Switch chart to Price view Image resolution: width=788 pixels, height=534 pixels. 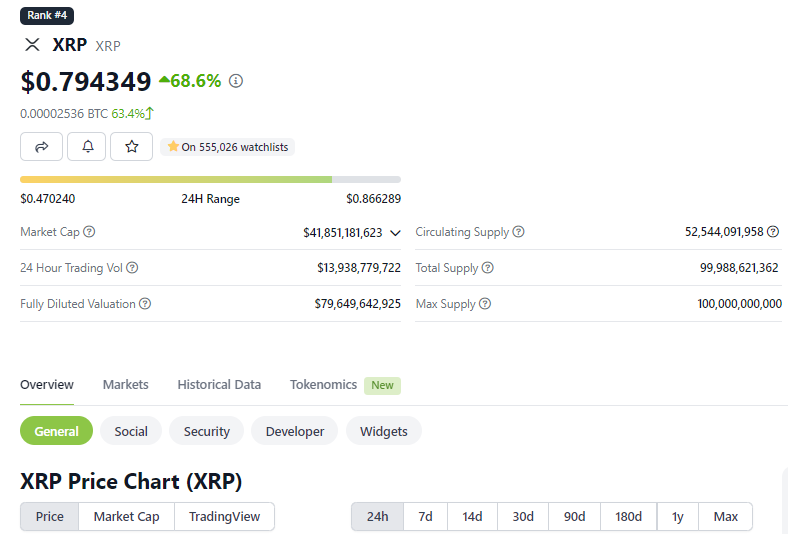click(x=49, y=516)
